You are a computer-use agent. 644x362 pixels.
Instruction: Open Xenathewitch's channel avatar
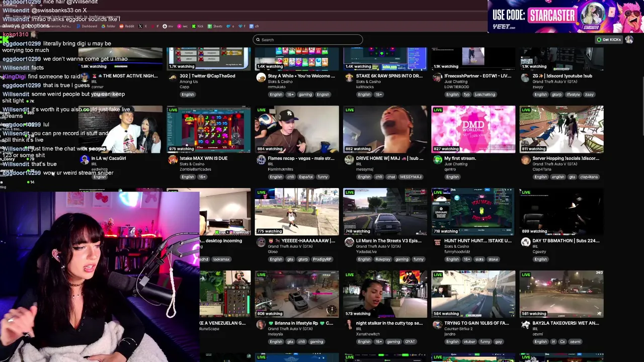tap(349, 324)
